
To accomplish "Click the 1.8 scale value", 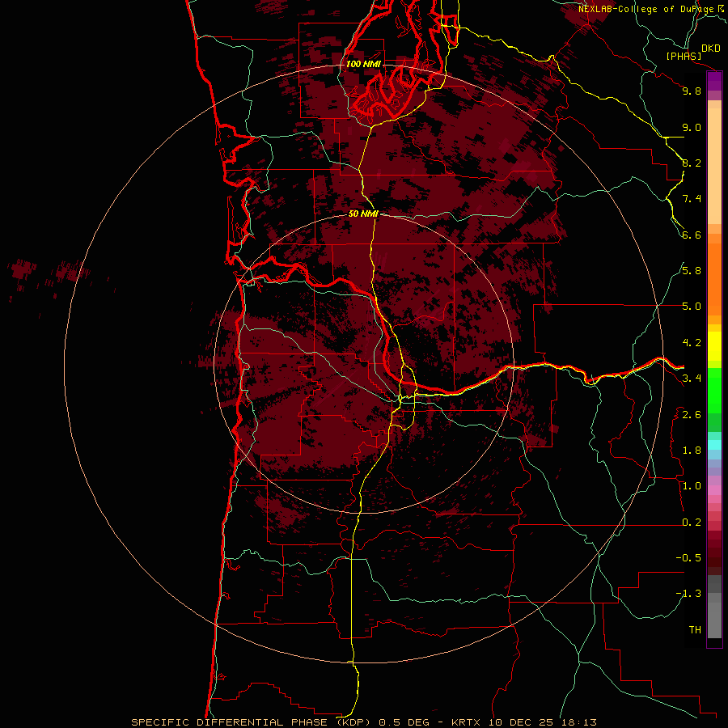I will pos(692,451).
